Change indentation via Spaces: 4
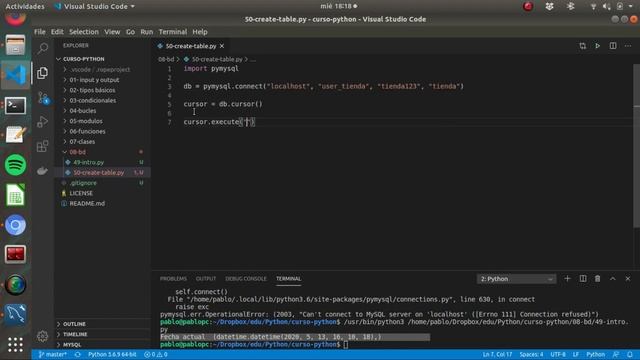640x360 pixels. tap(531, 354)
